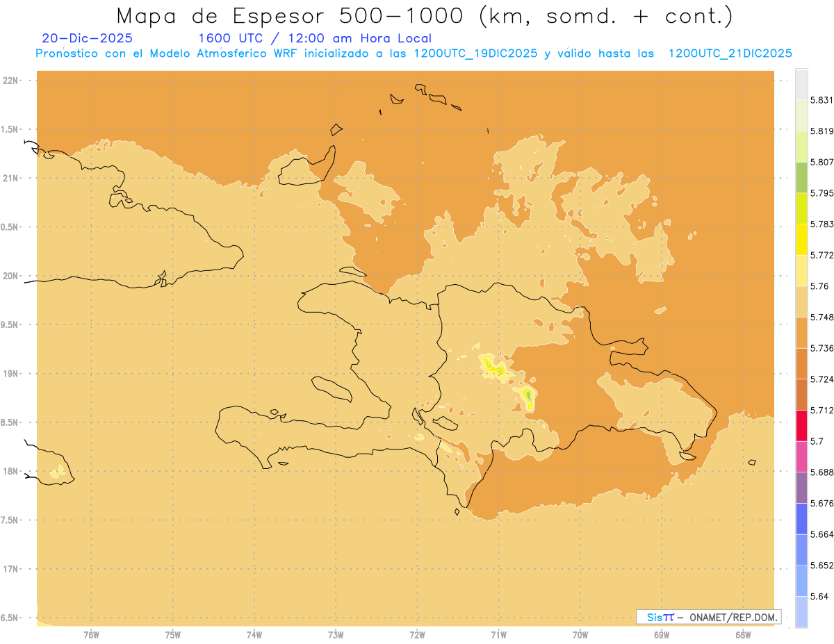
Task: Pick the darker orange swatch between 5.724 and 5.736
Action: pos(801,363)
